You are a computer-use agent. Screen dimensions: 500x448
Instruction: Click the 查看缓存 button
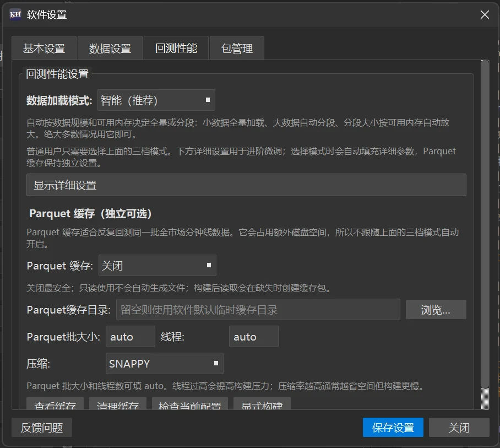pos(55,403)
